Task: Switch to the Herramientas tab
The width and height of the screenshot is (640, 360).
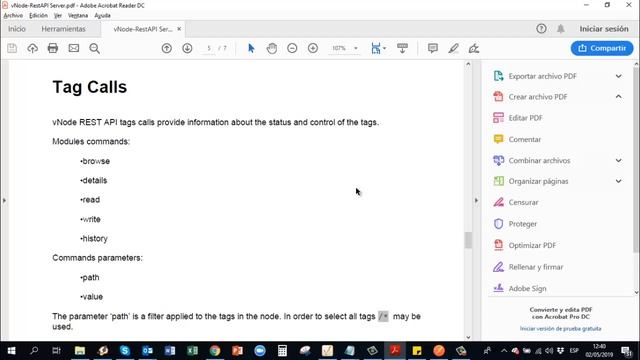Action: [x=64, y=29]
